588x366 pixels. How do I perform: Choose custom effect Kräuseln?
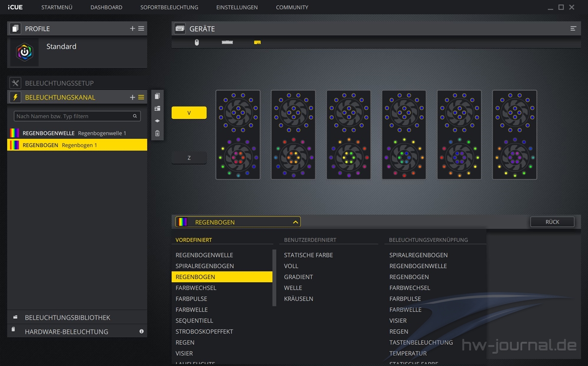coord(298,299)
